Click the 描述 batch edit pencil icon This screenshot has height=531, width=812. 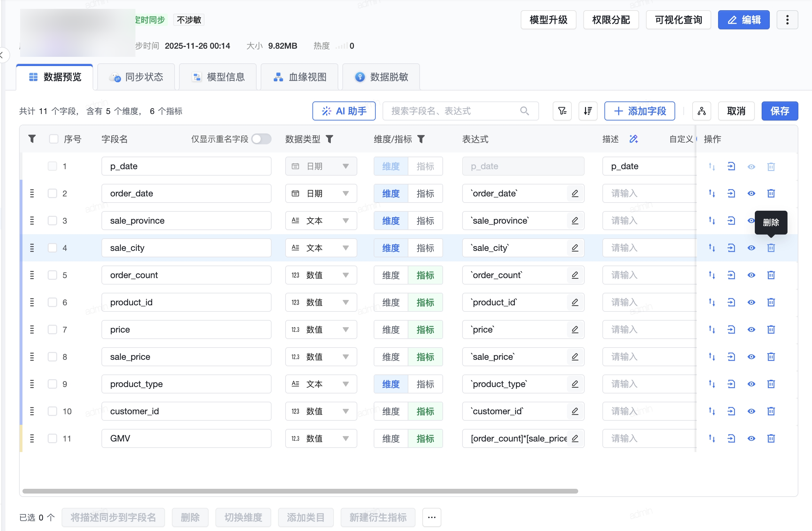pyautogui.click(x=634, y=139)
